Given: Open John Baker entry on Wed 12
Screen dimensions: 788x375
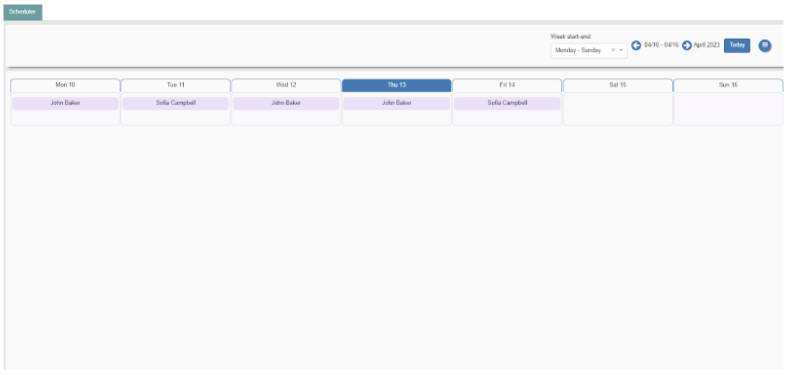Looking at the screenshot, I should point(286,103).
